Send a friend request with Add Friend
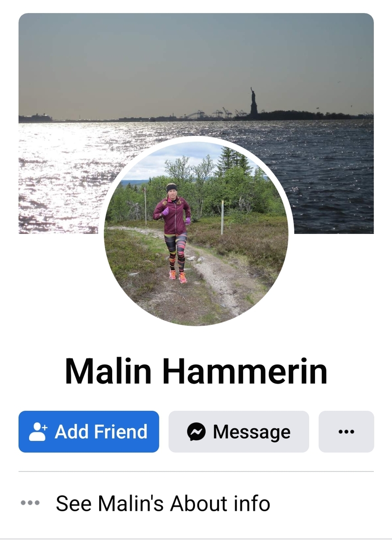Screen dimensions: 392x543 tap(89, 432)
